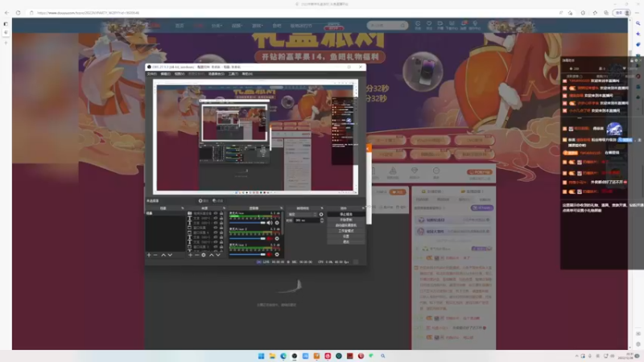This screenshot has width=644, height=362.
Task: Add this page to browser favorites
Action: click(x=571, y=13)
